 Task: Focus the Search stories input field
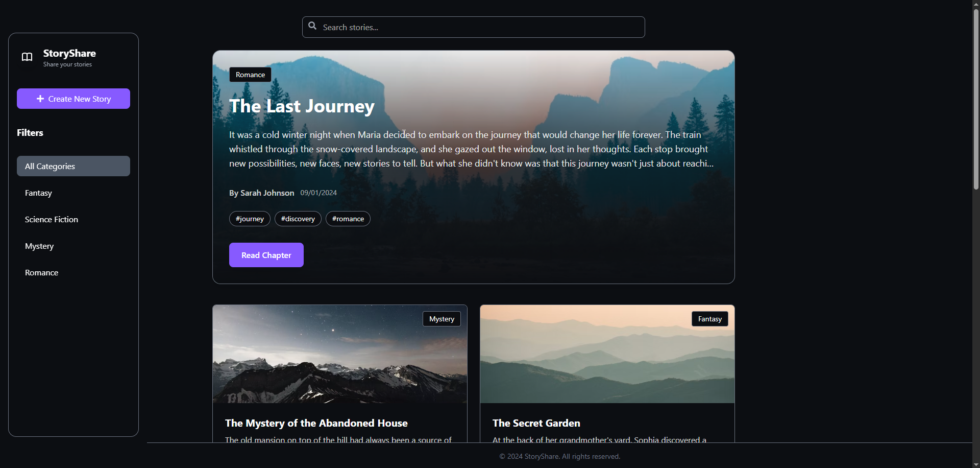tap(474, 27)
